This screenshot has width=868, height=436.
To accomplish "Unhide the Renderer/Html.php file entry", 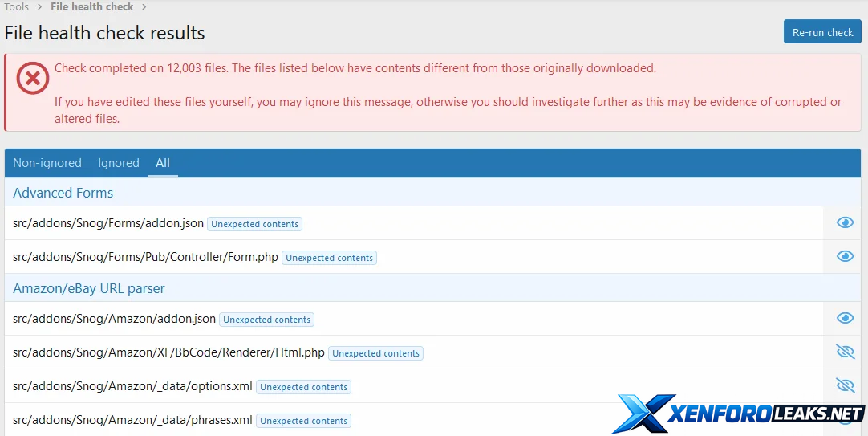I will (x=845, y=352).
